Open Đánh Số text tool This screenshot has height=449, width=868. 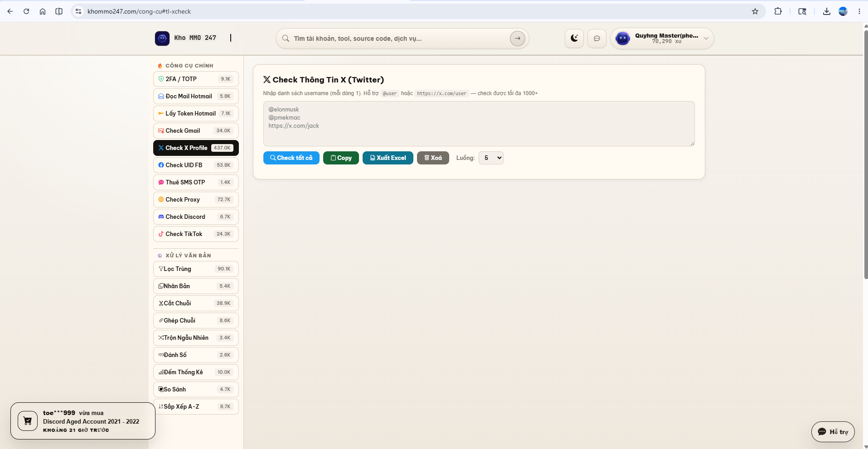point(196,355)
